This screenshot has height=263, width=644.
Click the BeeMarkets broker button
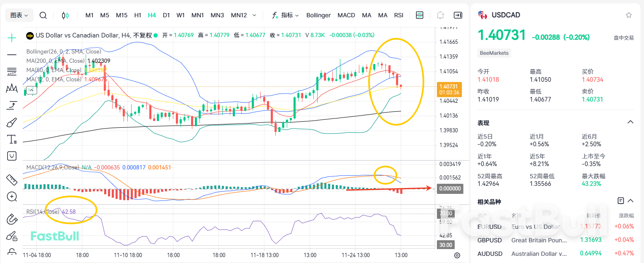pos(493,53)
